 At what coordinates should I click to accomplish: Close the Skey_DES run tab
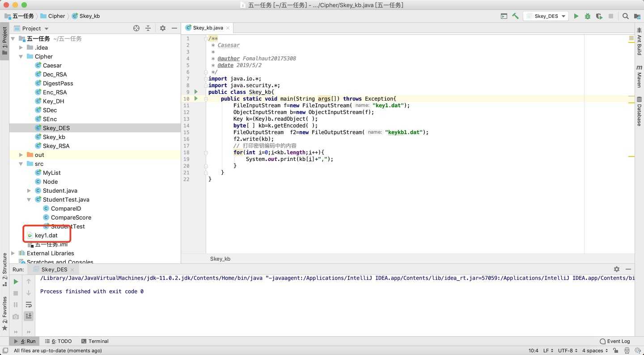point(72,270)
